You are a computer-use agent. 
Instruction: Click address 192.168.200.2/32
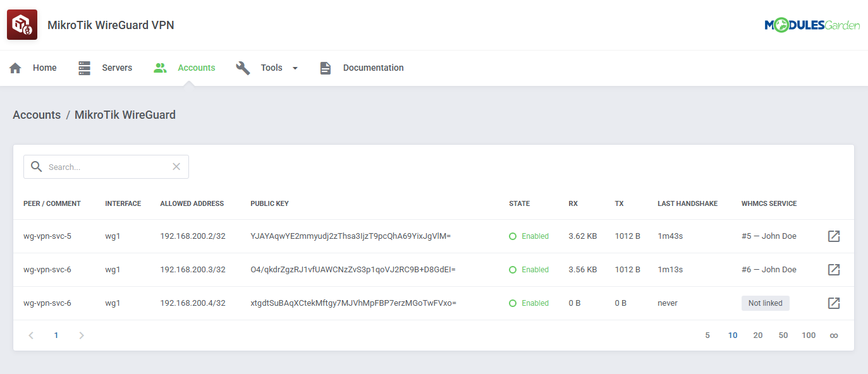click(x=193, y=236)
